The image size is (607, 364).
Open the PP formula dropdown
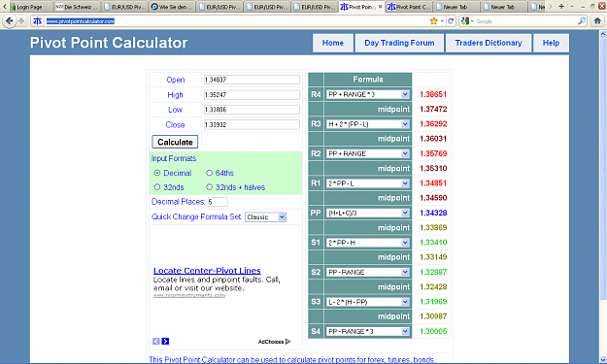(367, 213)
